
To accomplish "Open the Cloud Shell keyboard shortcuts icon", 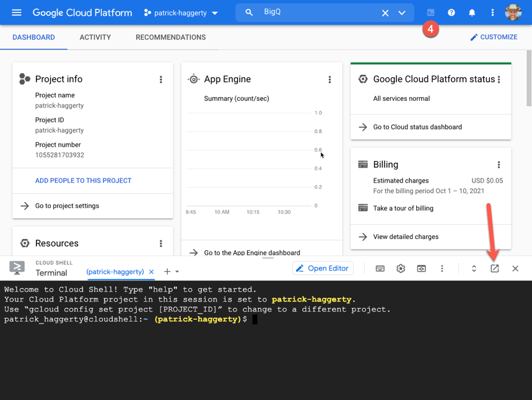I will 380,269.
